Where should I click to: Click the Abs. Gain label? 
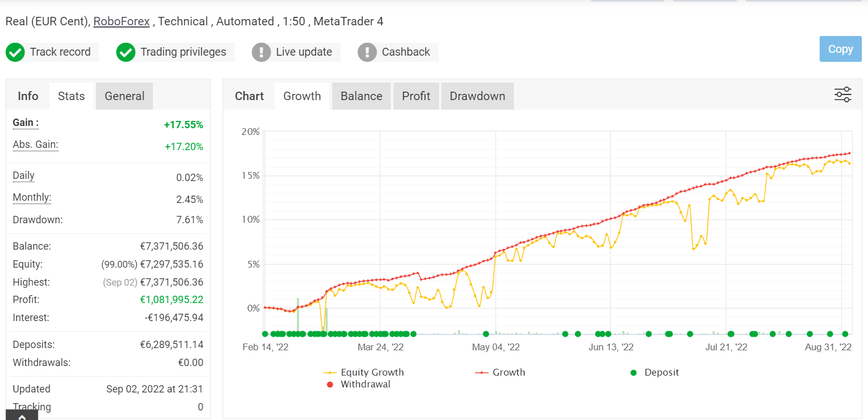click(x=35, y=145)
